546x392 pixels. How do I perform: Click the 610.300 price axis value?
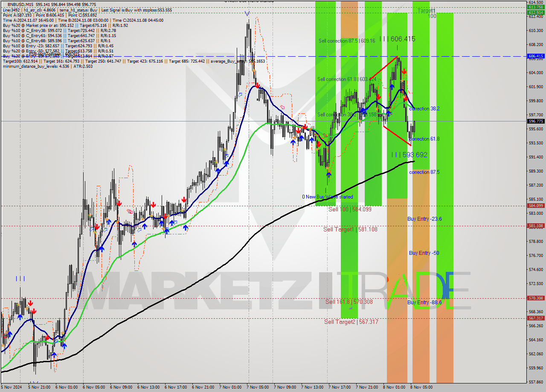536,31
